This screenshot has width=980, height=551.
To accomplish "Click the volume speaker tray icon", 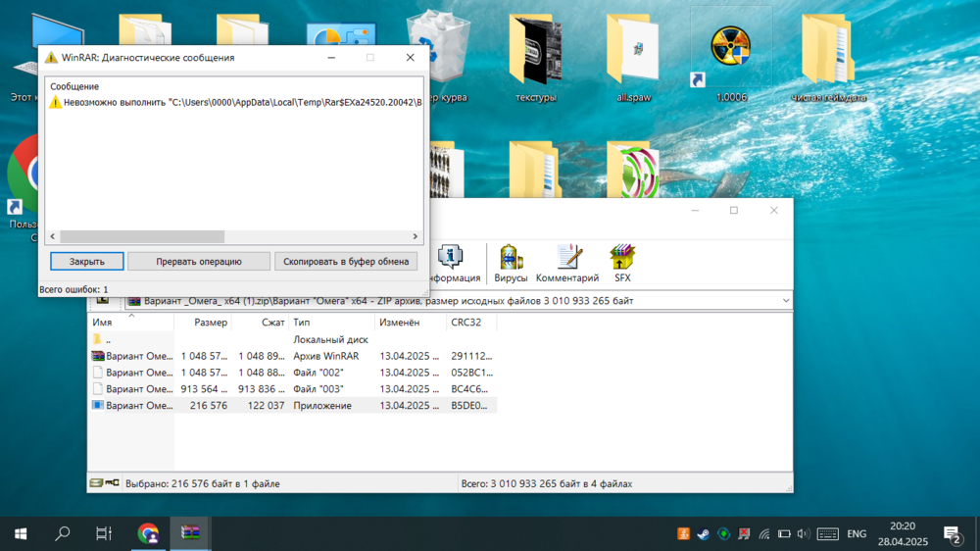I will [x=804, y=534].
